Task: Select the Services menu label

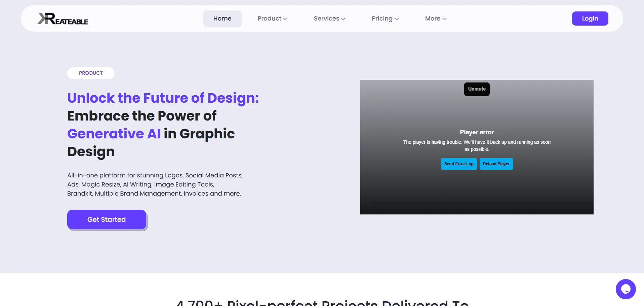Action: (x=326, y=19)
